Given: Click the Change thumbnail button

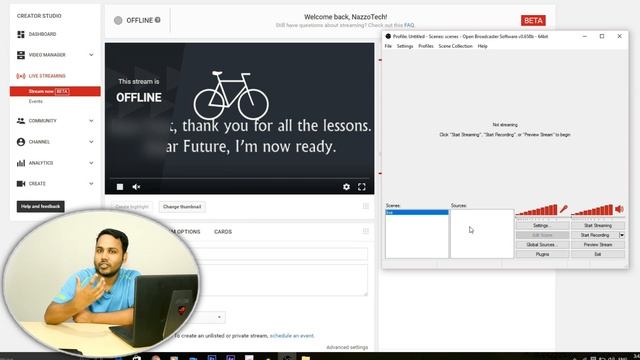Looking at the screenshot, I should [x=182, y=207].
